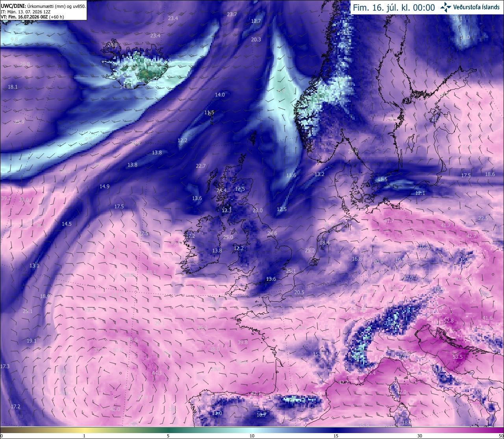Click the 53.5 value over the Adriatic
The width and height of the screenshot is (504, 439).
tap(458, 357)
